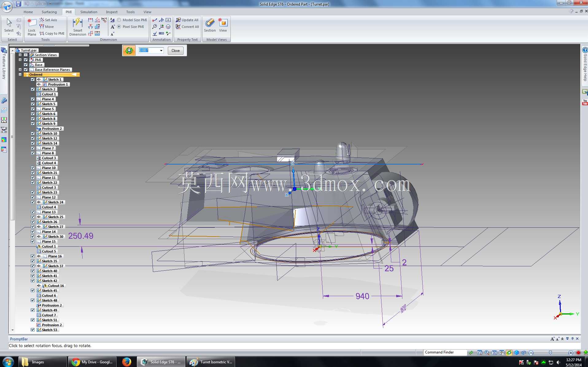This screenshot has height=367, width=588.
Task: Choose the Set Axis tool
Action: [48, 20]
